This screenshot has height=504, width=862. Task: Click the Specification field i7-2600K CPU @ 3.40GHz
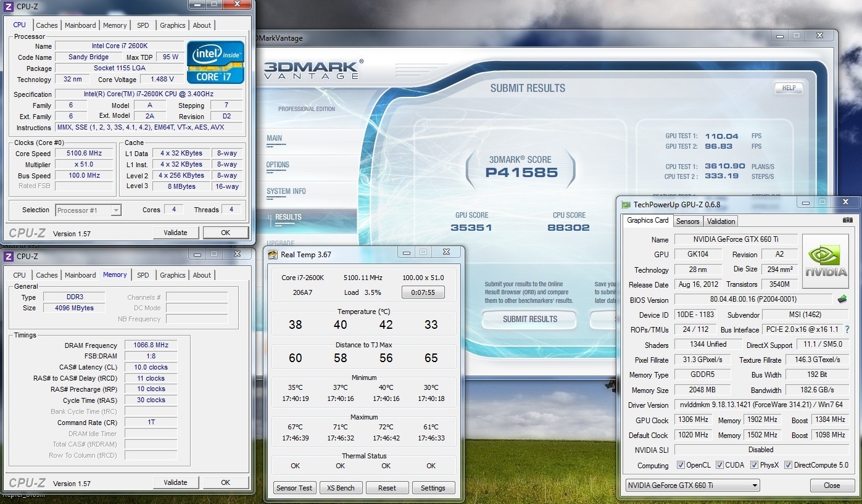pyautogui.click(x=149, y=94)
